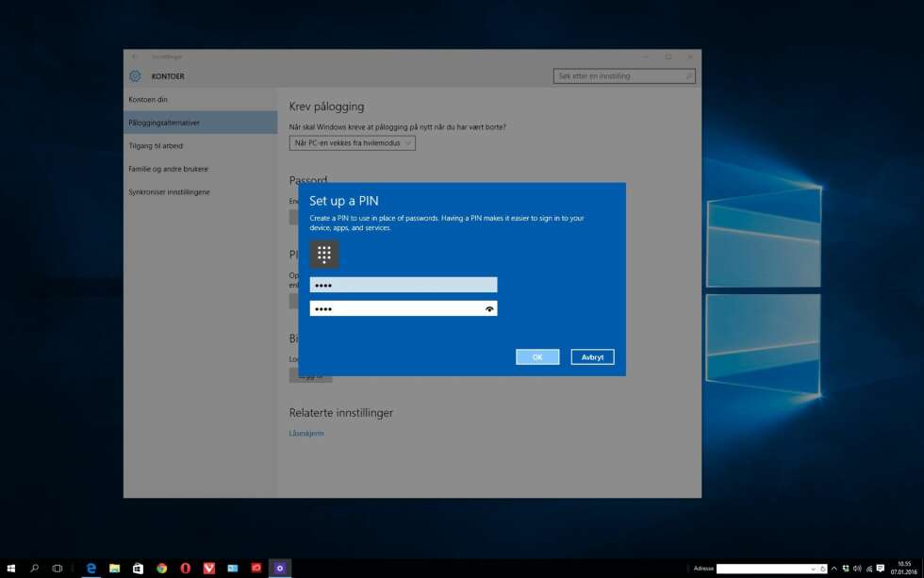The width and height of the screenshot is (924, 578).
Task: Click the Settings gear icon next to KONTOER
Action: coord(135,76)
